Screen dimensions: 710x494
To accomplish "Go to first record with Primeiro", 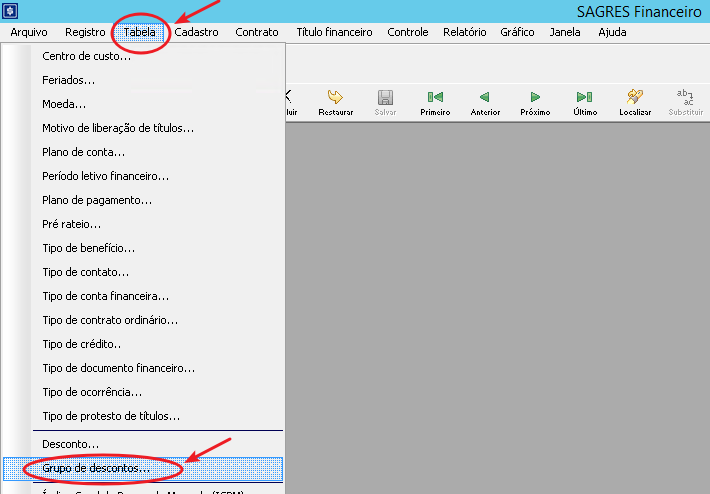I will tap(435, 98).
